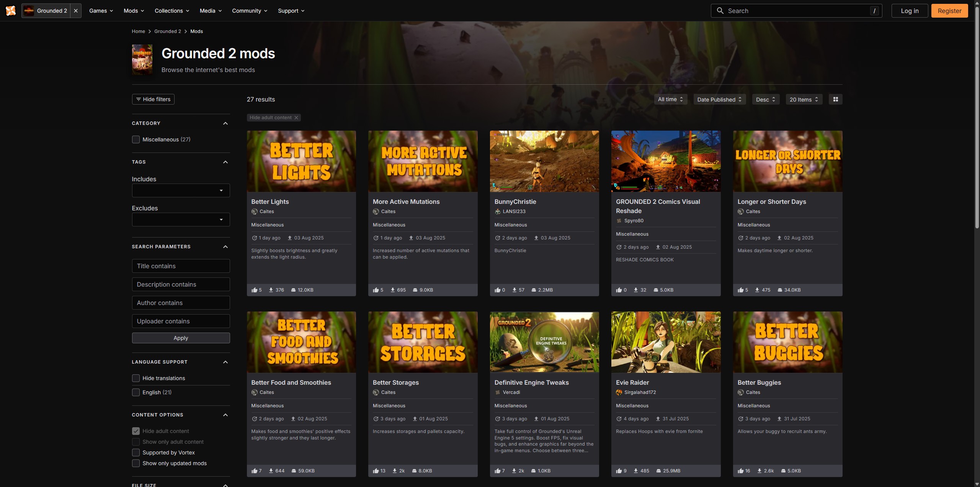Switch to the grid view layout icon
The image size is (980, 487).
click(x=835, y=99)
